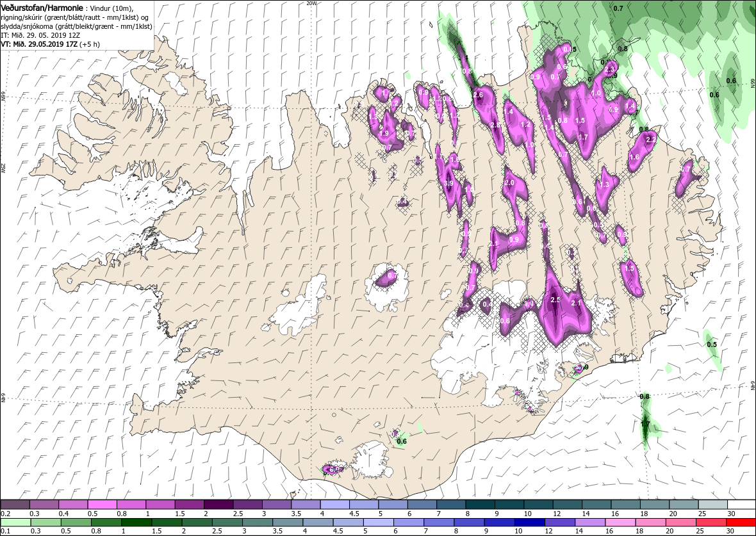This screenshot has width=756, height=536.
Task: Click the 'VT: Mið. 29.05.2019 17Z (+5 h)' line
Action: click(50, 44)
